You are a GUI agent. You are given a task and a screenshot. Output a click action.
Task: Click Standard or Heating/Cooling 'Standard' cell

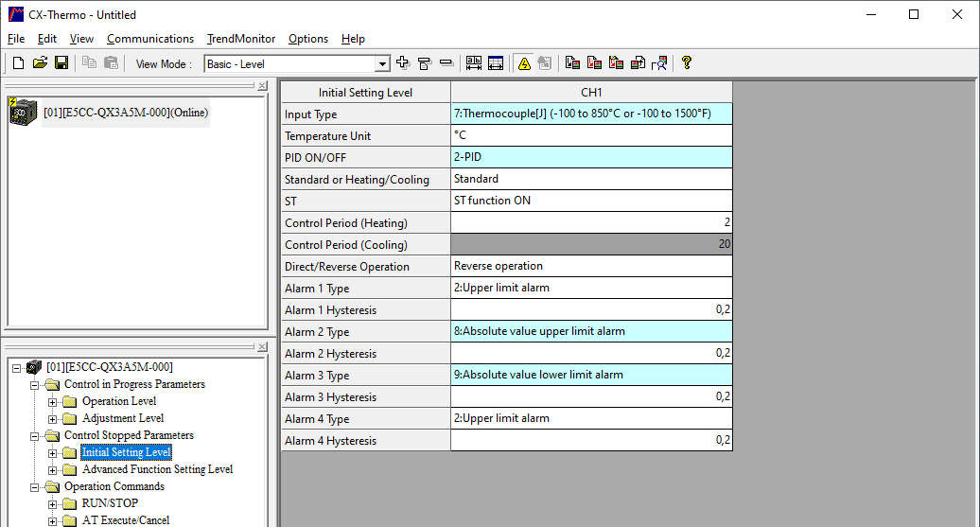591,179
